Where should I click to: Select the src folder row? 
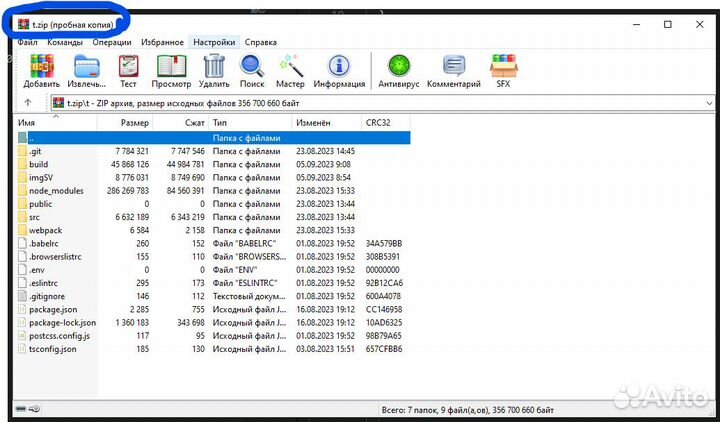tap(213, 217)
